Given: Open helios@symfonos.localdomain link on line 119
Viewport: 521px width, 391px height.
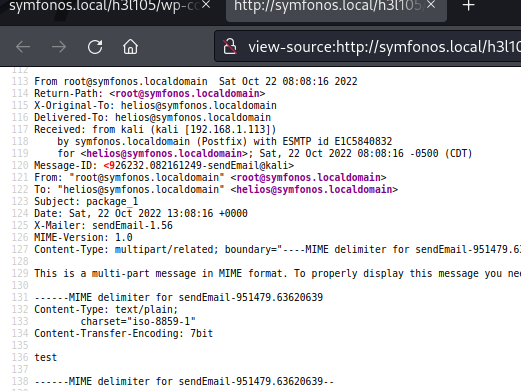Looking at the screenshot, I should click(x=164, y=153).
